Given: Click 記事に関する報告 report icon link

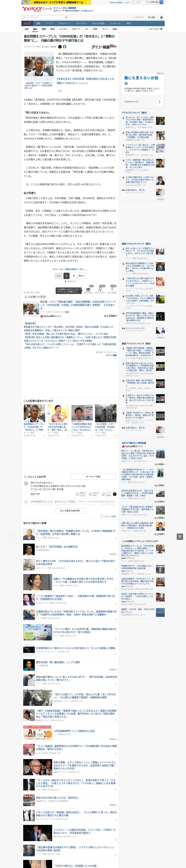Looking at the screenshot, I should 31,293.
